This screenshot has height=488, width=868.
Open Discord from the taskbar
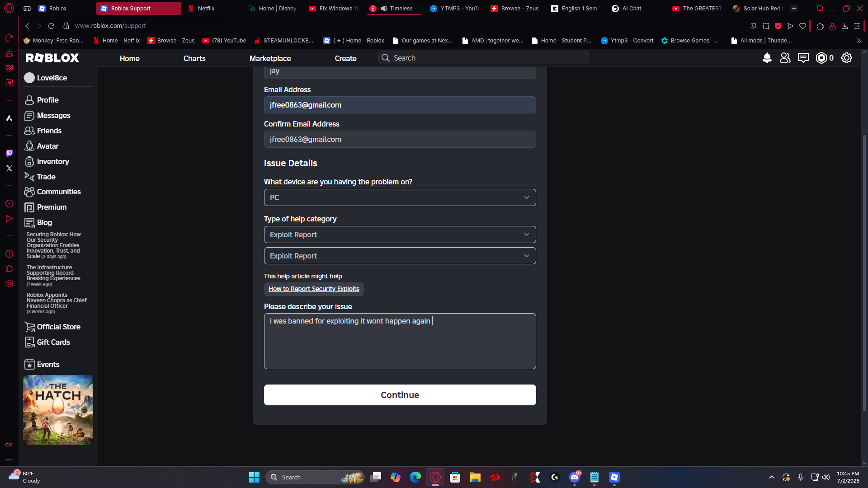pos(575,477)
